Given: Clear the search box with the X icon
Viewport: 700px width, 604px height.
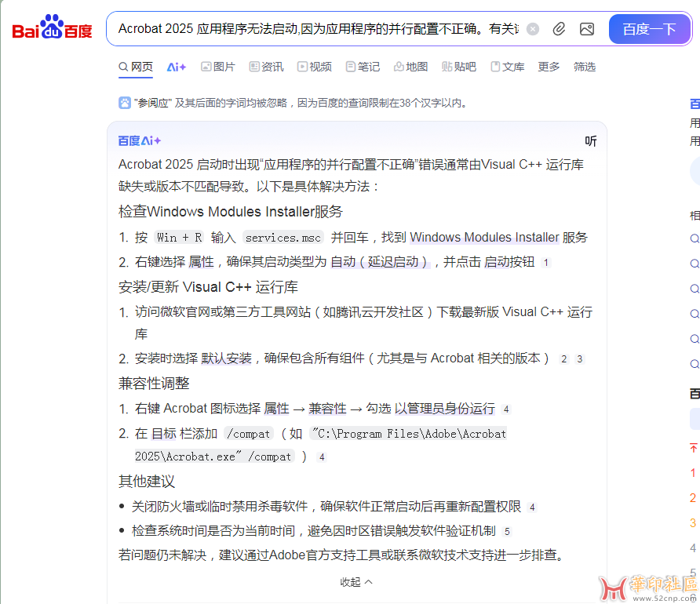Looking at the screenshot, I should click(533, 29).
